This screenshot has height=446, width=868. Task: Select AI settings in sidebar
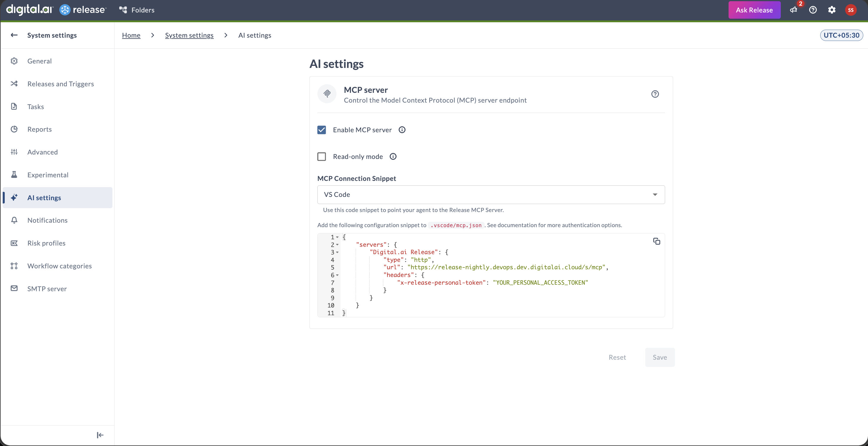[x=57, y=197]
